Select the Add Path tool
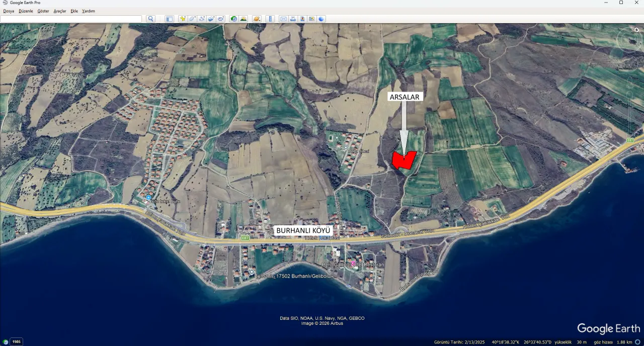Image resolution: width=644 pixels, height=346 pixels. (x=202, y=19)
